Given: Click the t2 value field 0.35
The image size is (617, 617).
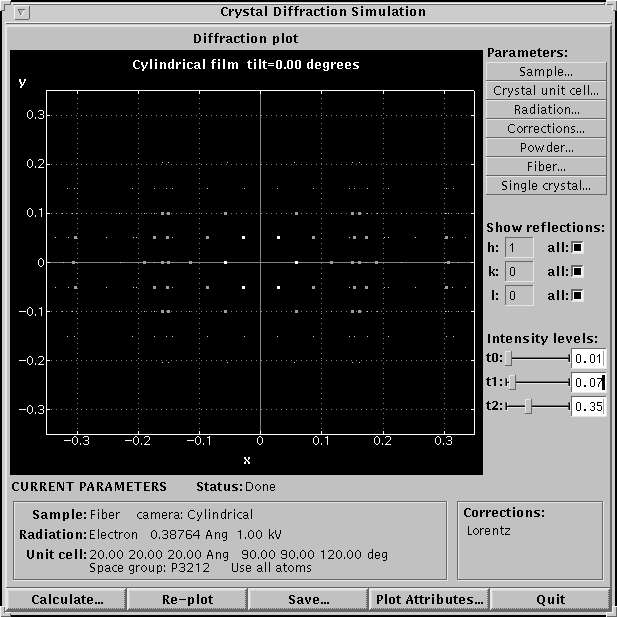Looking at the screenshot, I should 588,406.
